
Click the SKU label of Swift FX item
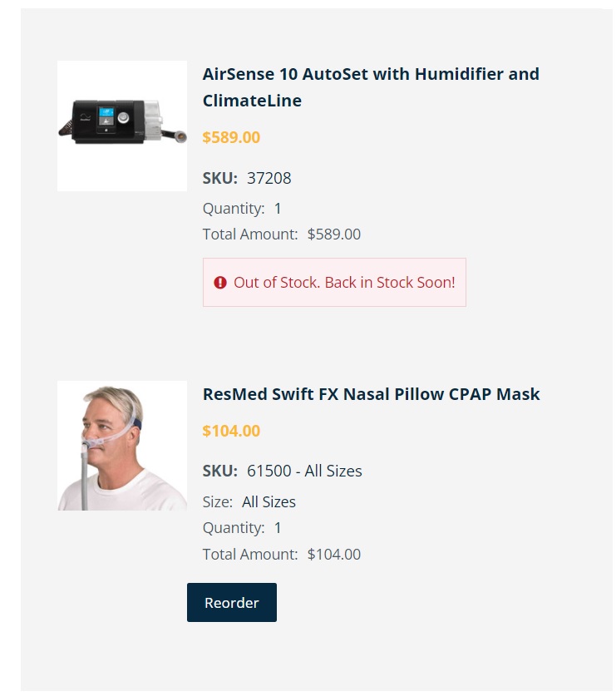click(x=220, y=471)
